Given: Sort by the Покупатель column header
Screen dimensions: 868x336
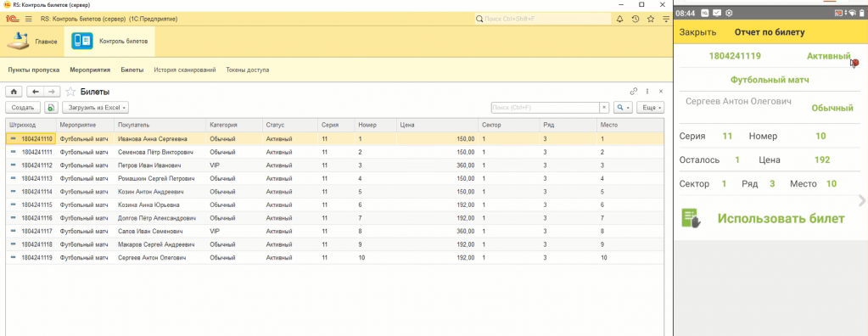Looking at the screenshot, I should click(x=160, y=125).
